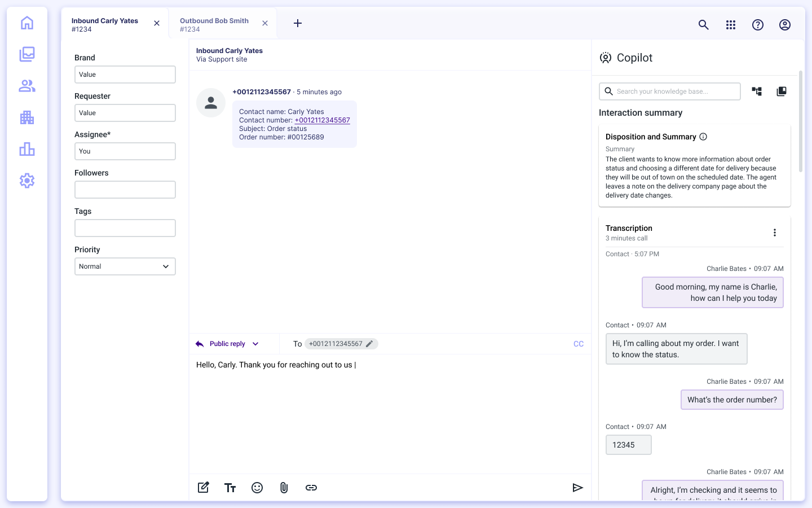Open the Reporting icon in the sidebar
This screenshot has height=508, width=812.
(x=27, y=149)
